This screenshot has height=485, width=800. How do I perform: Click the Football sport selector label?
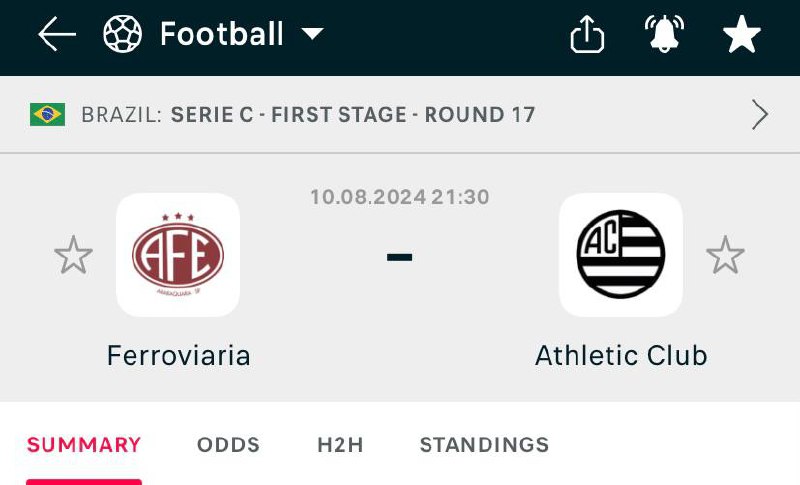pos(222,35)
